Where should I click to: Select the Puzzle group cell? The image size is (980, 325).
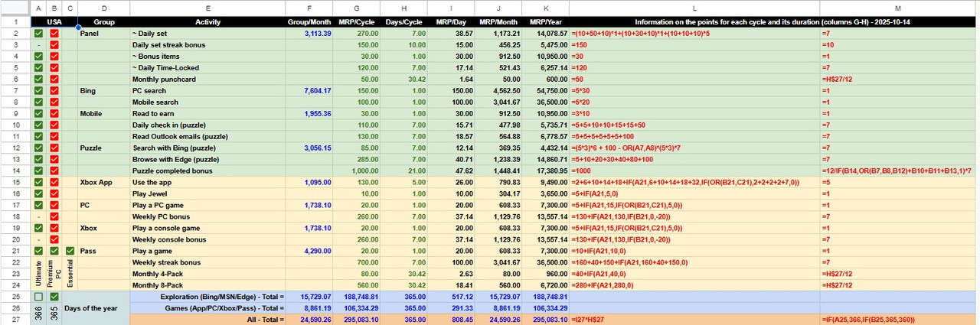click(103, 148)
